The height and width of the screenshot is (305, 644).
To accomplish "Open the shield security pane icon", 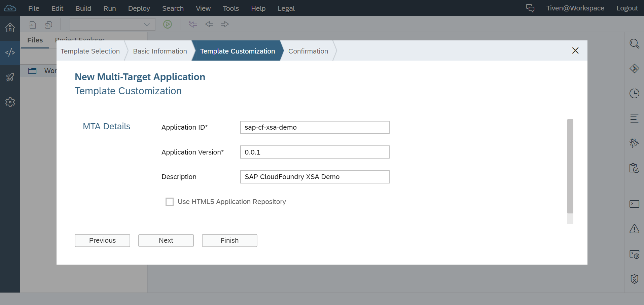I will 634,279.
